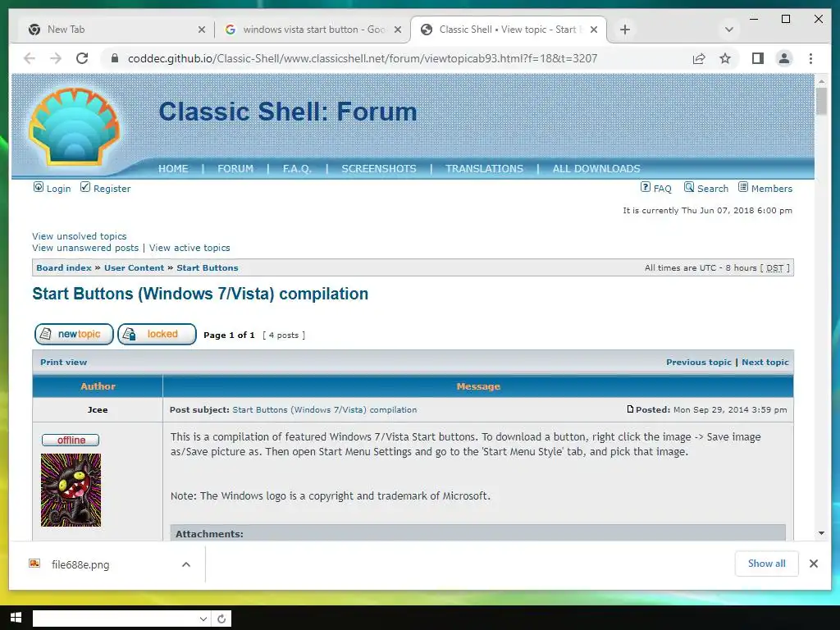Click the post subject link

tap(325, 410)
